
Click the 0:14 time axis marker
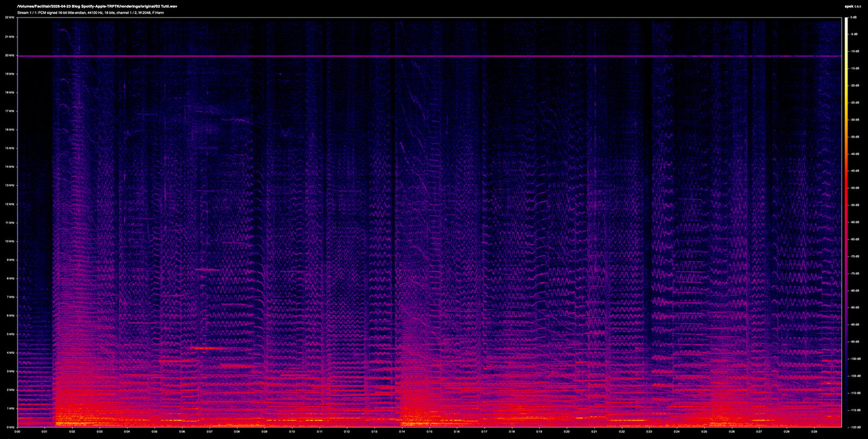(401, 432)
